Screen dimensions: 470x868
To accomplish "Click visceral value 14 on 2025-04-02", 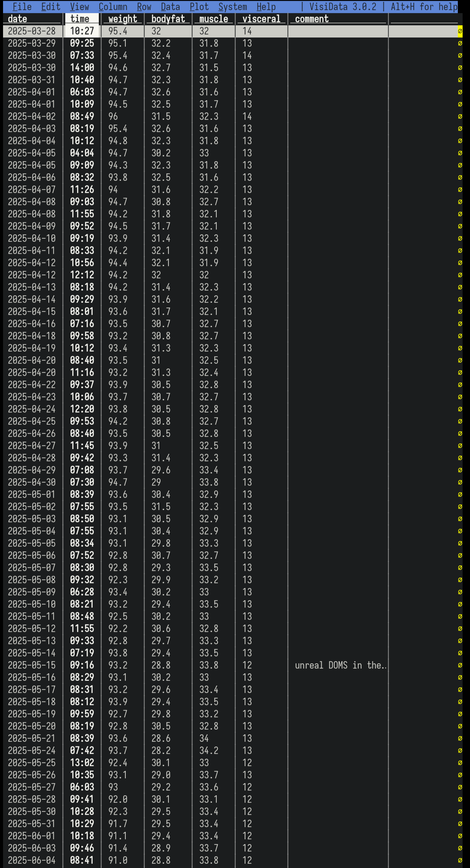I will coord(247,116).
